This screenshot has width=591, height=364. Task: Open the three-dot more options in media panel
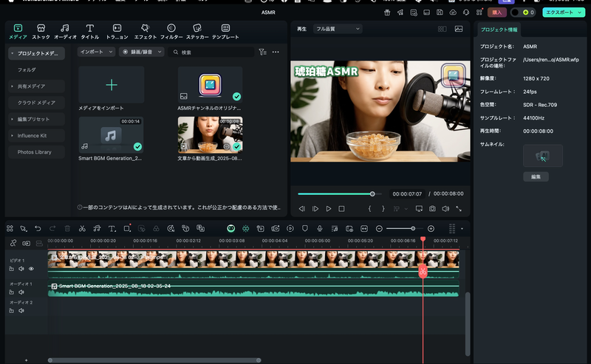click(x=276, y=52)
